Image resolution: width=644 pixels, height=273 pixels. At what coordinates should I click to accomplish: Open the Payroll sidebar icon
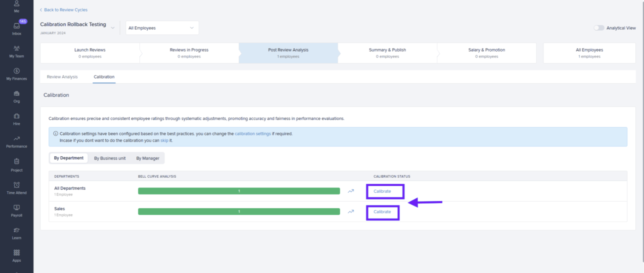[x=17, y=210]
